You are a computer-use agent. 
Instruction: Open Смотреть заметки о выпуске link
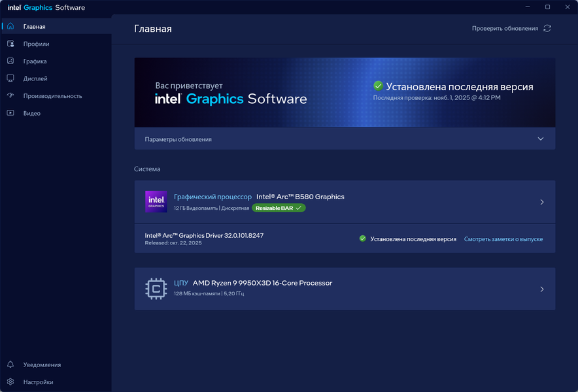(503, 239)
